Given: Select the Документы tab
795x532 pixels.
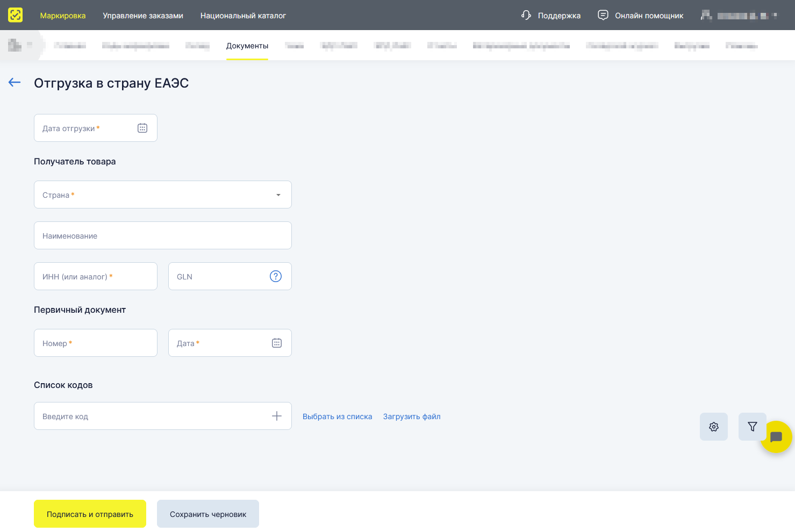Looking at the screenshot, I should (247, 46).
